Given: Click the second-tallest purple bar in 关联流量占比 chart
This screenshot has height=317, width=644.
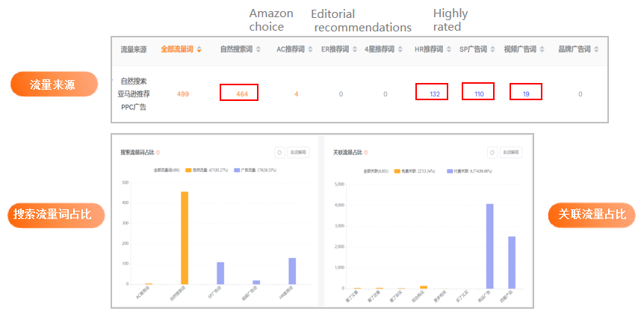Looking at the screenshot, I should [x=512, y=262].
